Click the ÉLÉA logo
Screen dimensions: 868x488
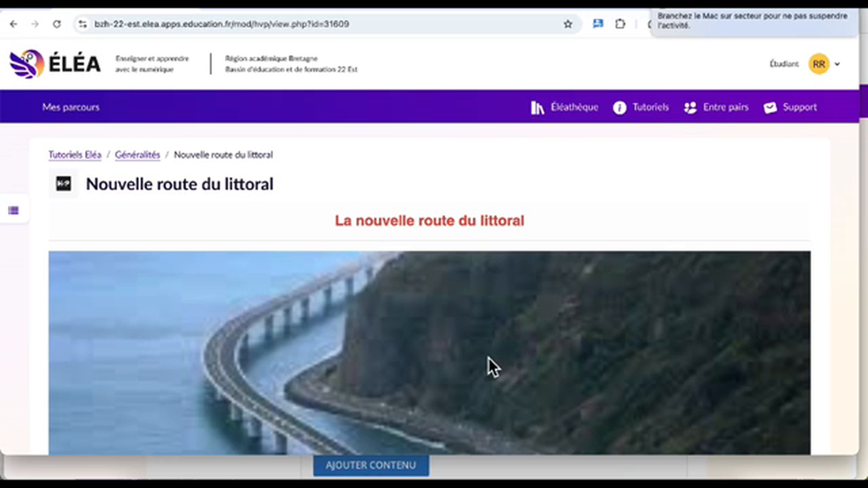coord(55,64)
